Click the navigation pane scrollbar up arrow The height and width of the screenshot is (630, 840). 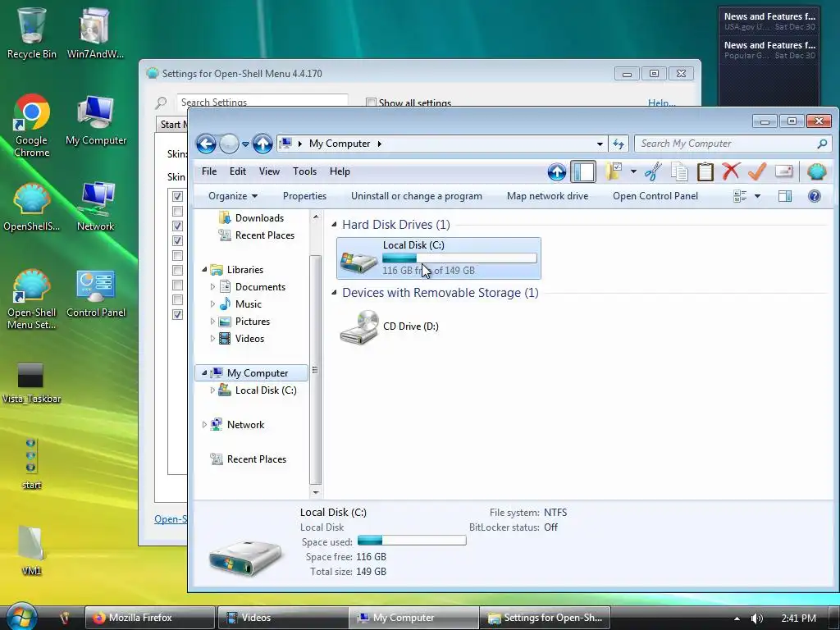pos(316,217)
